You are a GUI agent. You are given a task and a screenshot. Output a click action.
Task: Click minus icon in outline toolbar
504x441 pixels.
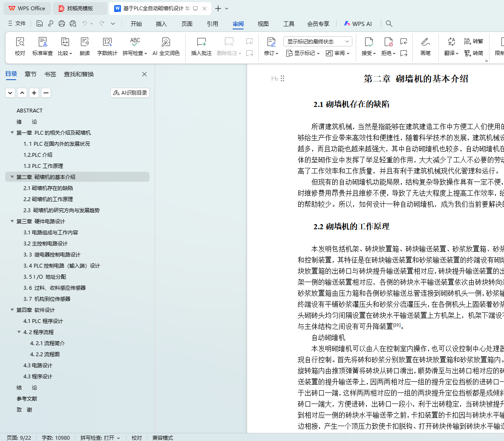pyautogui.click(x=46, y=93)
